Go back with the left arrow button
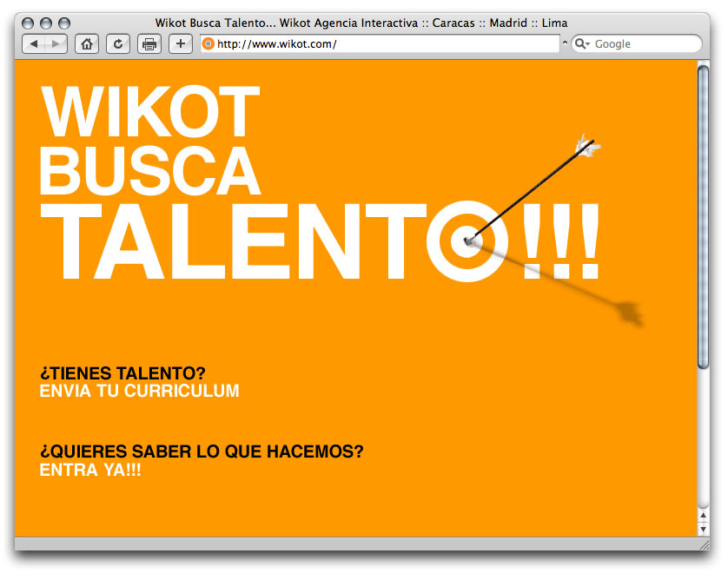The height and width of the screenshot is (580, 728). click(x=33, y=44)
